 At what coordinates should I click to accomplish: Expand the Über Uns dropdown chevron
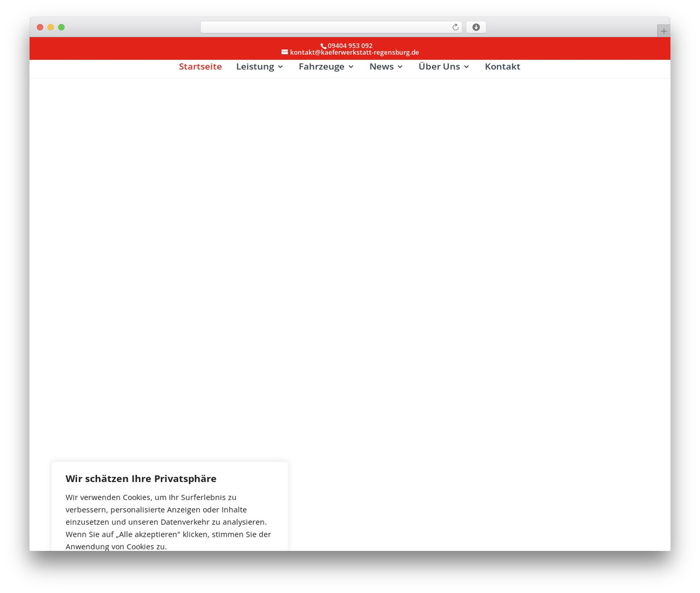[466, 67]
